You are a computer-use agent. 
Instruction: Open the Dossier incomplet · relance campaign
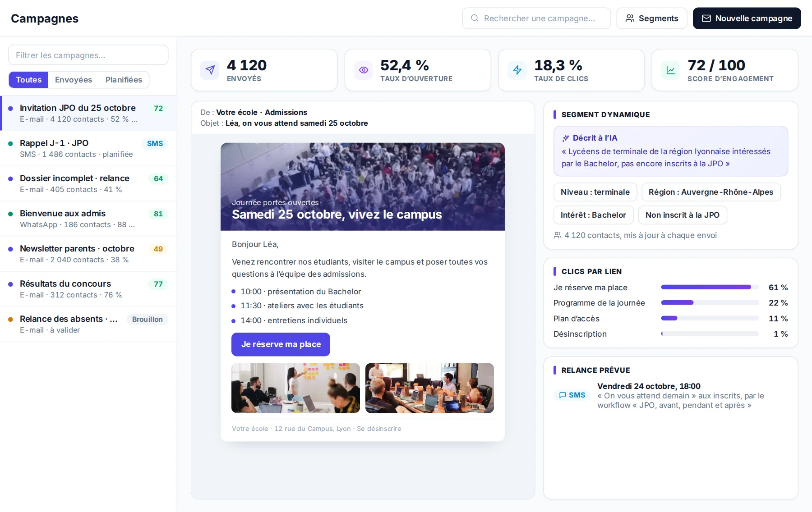pos(88,183)
